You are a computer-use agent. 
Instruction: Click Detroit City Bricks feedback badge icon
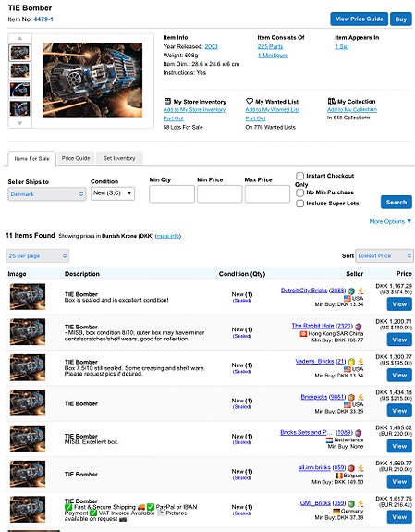click(x=351, y=291)
